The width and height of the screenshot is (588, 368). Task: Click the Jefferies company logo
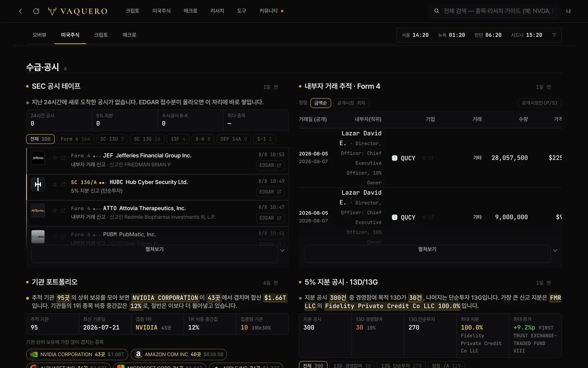pyautogui.click(x=38, y=158)
